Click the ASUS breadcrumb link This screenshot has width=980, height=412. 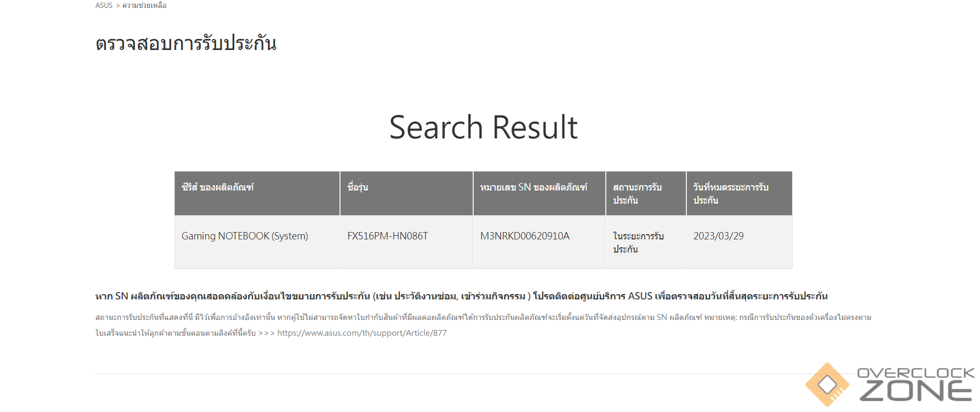point(104,5)
